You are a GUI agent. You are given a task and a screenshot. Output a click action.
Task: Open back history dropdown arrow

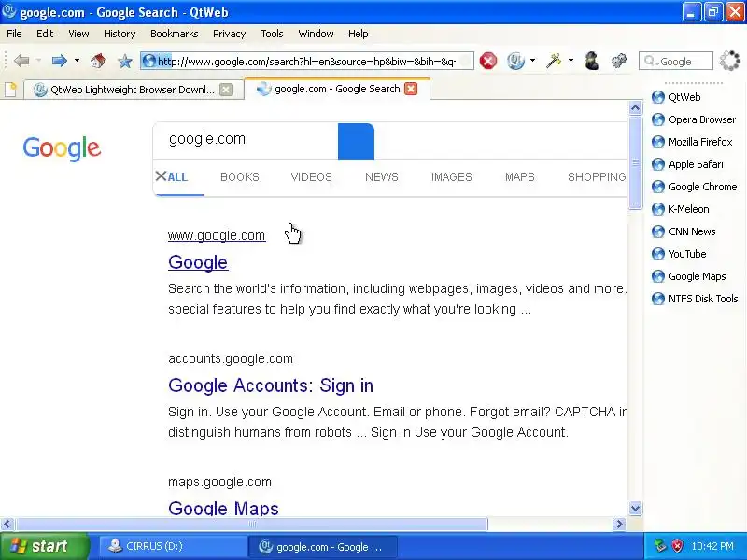pos(38,61)
